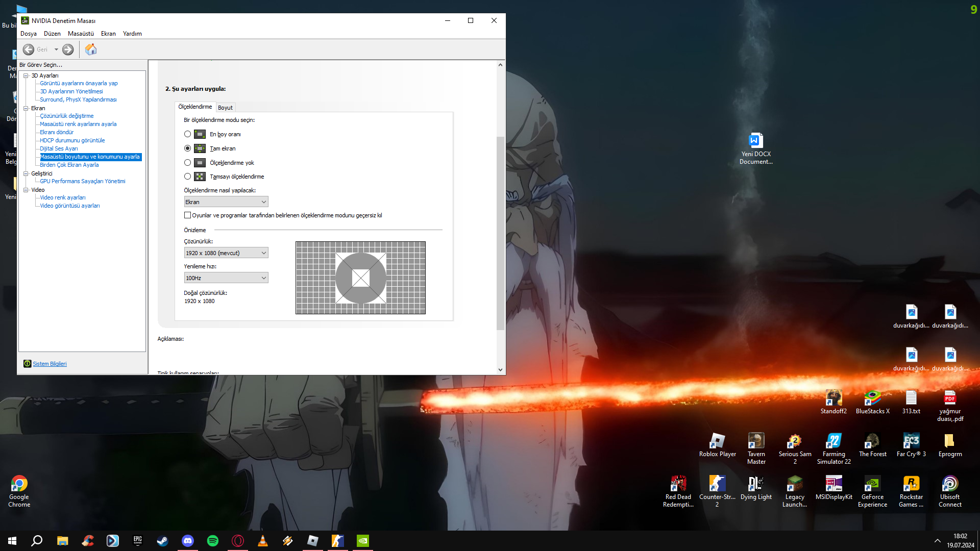Select Ölçeklendirme yok radio option

coord(187,163)
